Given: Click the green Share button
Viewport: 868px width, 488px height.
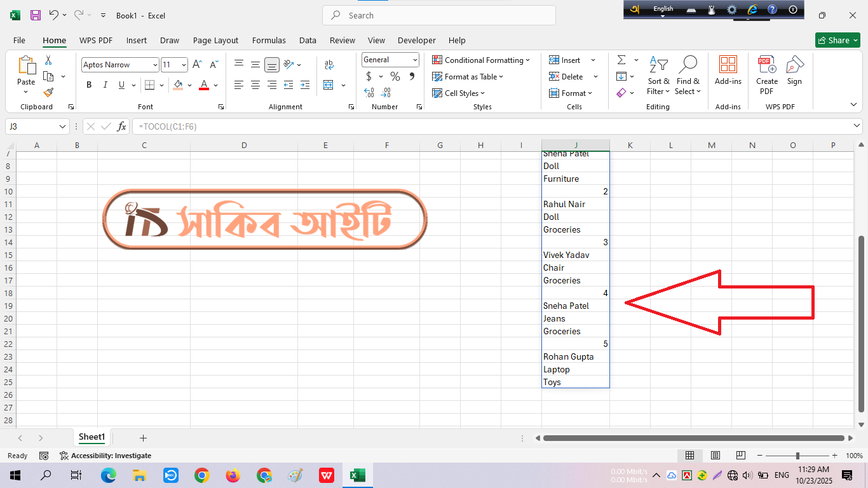Looking at the screenshot, I should click(x=837, y=40).
